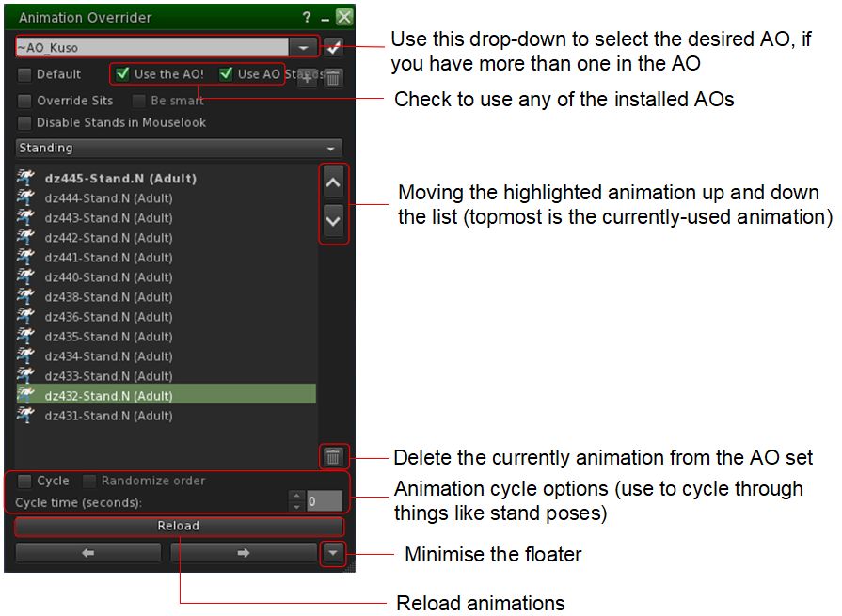Open the ~AO_Kuso set drop-down
842x616 pixels.
[303, 47]
